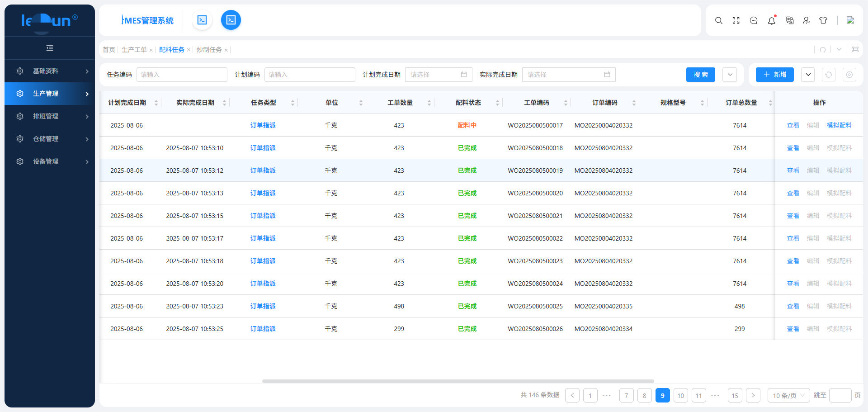
Task: Open table column settings icon
Action: point(849,75)
